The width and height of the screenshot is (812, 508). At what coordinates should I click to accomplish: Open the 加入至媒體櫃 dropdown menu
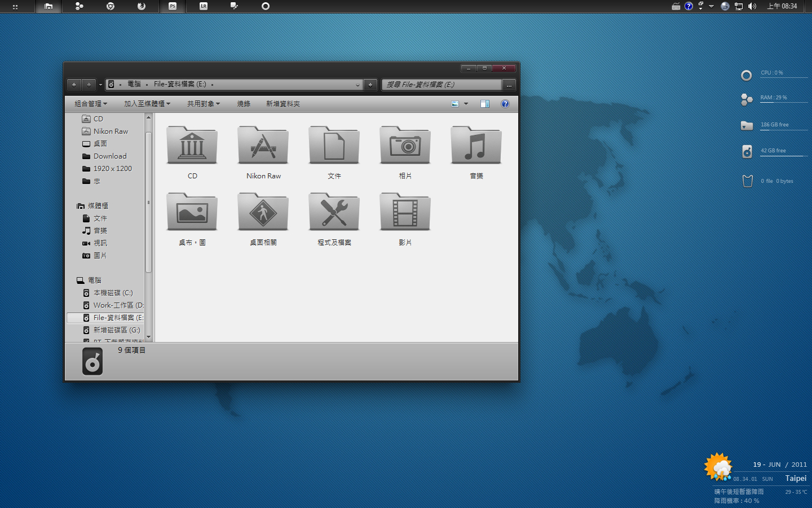point(147,104)
